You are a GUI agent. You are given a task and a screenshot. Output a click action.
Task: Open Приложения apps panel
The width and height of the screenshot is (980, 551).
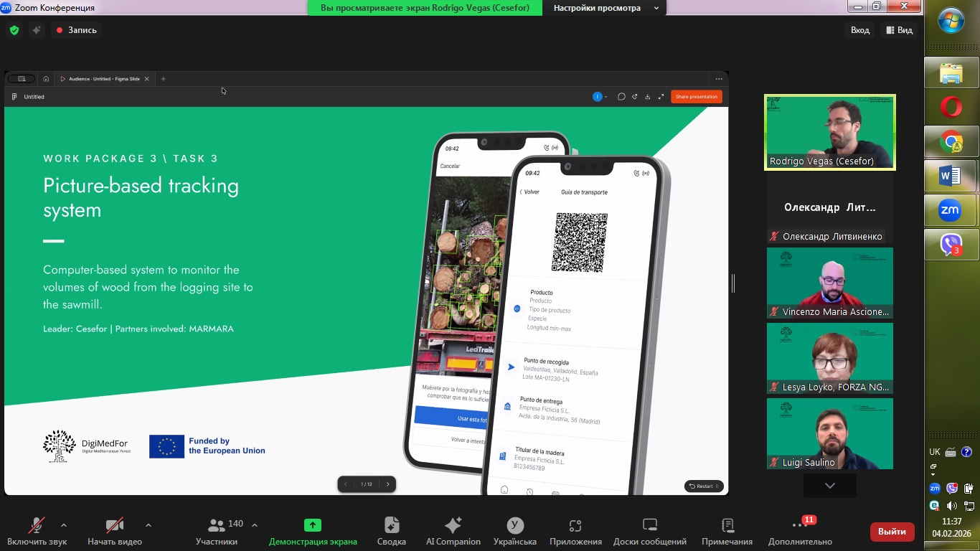575,531
